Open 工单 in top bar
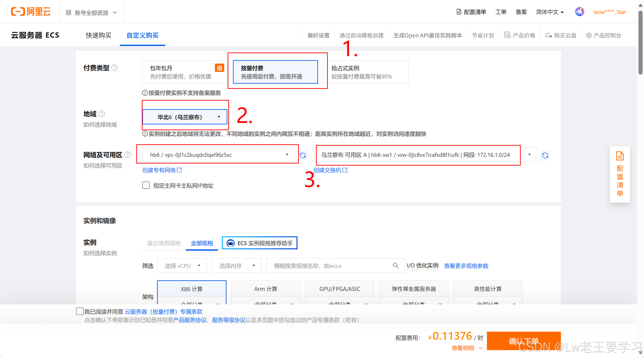 [501, 12]
